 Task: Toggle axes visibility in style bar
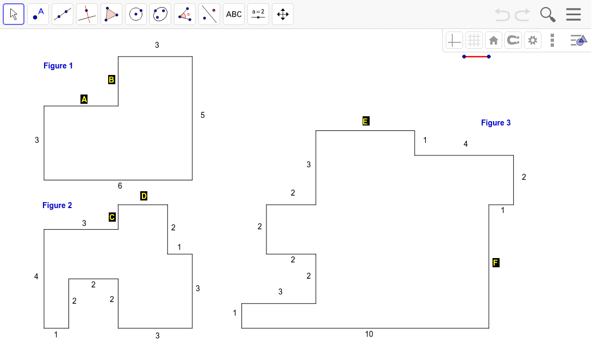click(454, 40)
